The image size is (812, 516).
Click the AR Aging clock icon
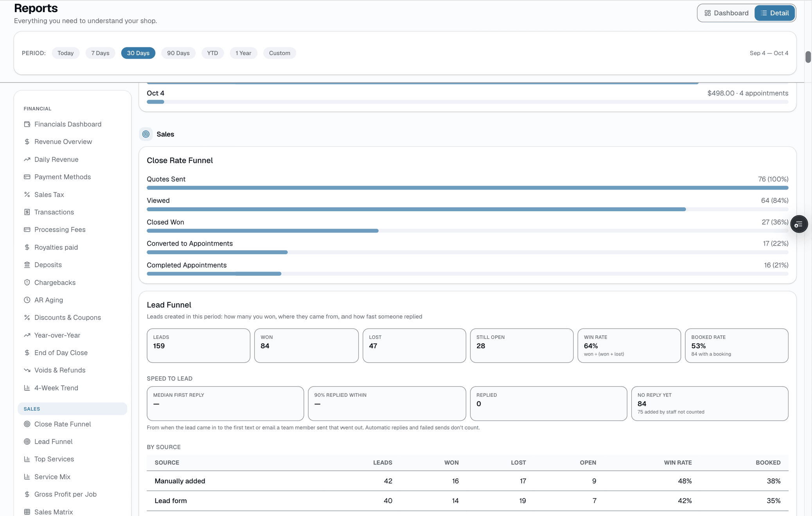click(27, 300)
